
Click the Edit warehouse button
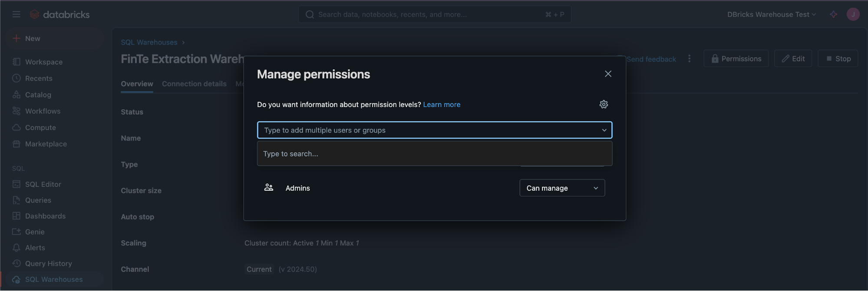pyautogui.click(x=793, y=59)
